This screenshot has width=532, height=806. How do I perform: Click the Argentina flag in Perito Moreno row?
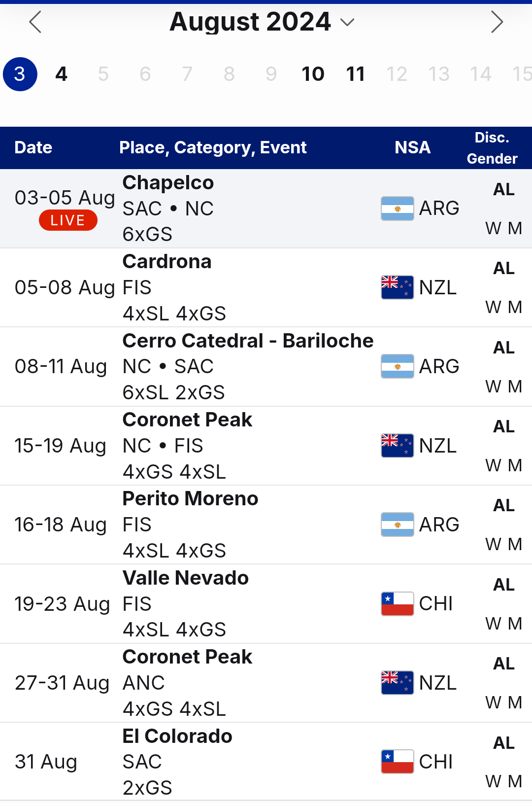point(397,525)
